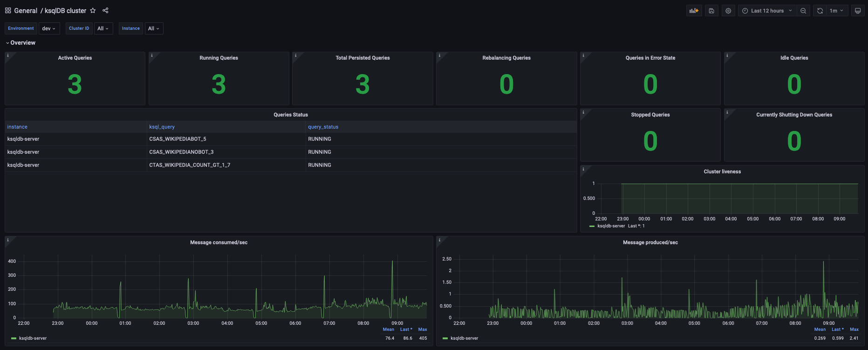Image resolution: width=868 pixels, height=350 pixels.
Task: Sort Message produced legend by Mean
Action: pyautogui.click(x=820, y=329)
